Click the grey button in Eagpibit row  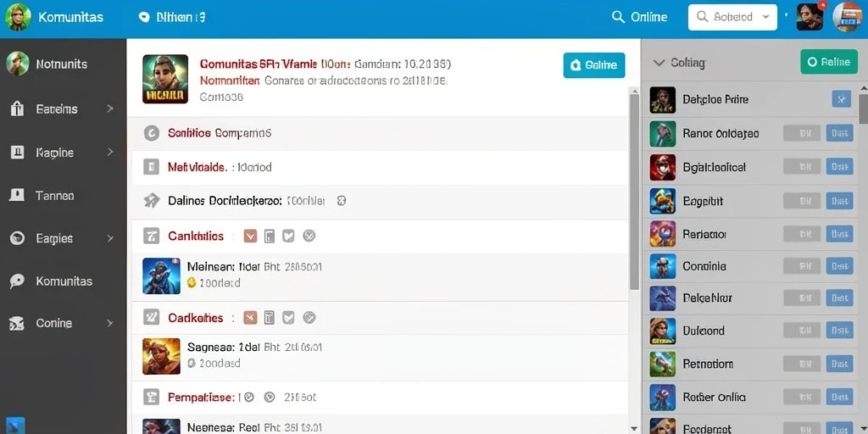[802, 200]
